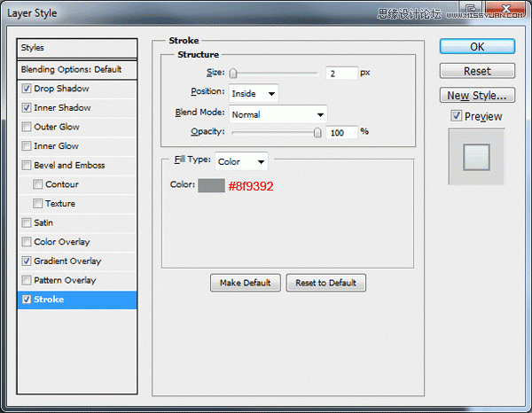The image size is (532, 413).
Task: Enable the Outer Glow checkbox
Action: pyautogui.click(x=27, y=127)
